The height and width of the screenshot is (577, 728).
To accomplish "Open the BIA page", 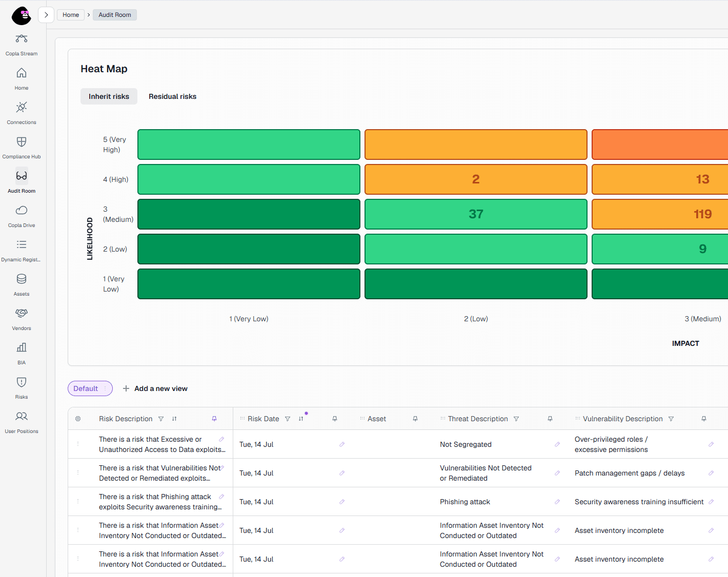I will coord(22,354).
